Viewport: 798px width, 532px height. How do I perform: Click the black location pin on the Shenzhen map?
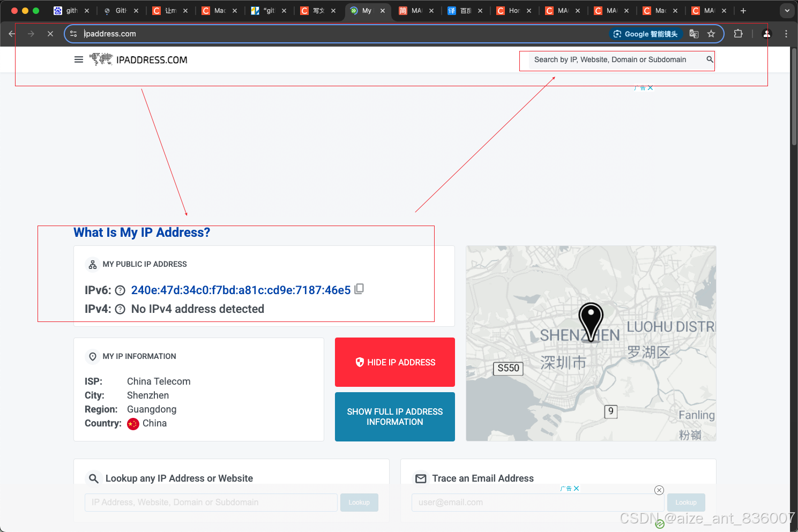591,321
